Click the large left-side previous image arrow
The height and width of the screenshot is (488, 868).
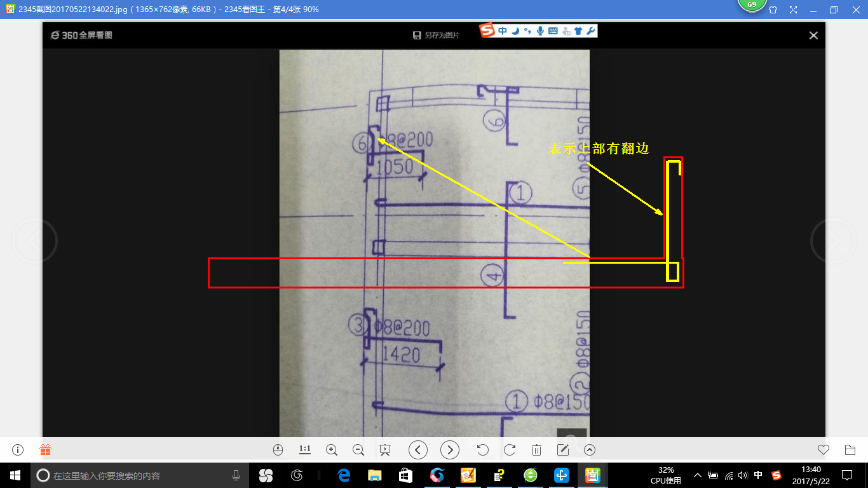35,241
